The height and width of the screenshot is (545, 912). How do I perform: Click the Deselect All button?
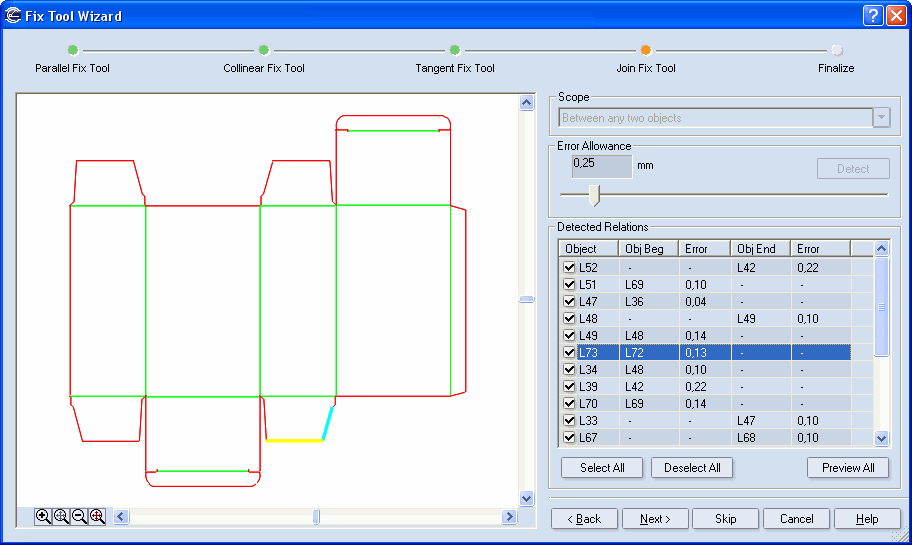(692, 468)
